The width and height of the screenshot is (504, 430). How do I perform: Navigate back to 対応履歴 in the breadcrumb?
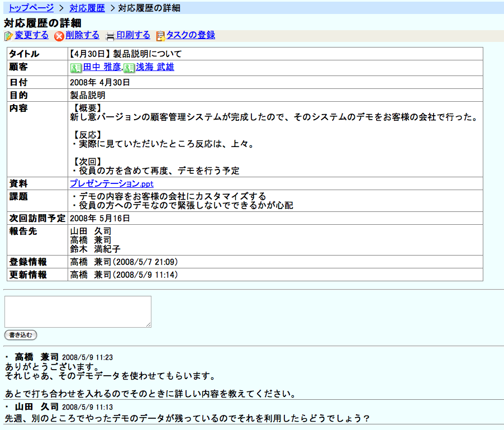click(87, 8)
